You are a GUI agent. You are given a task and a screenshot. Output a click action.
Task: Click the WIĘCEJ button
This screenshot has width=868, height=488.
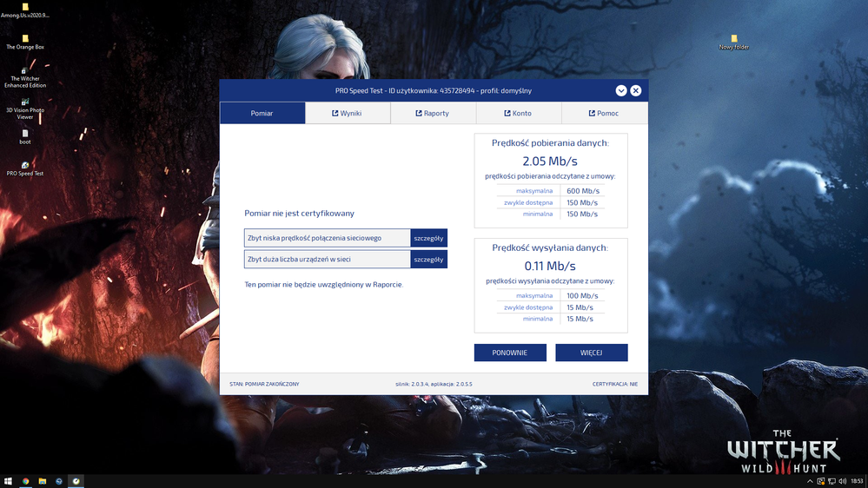pos(591,353)
